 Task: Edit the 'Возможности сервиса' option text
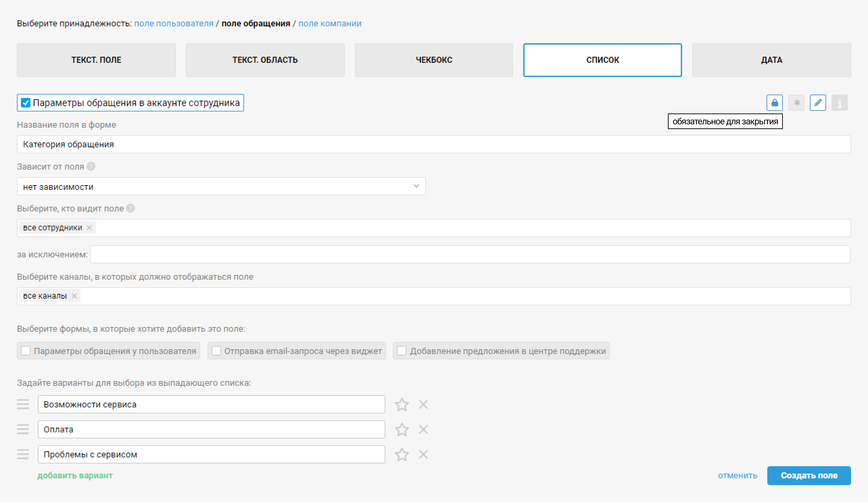pos(211,404)
